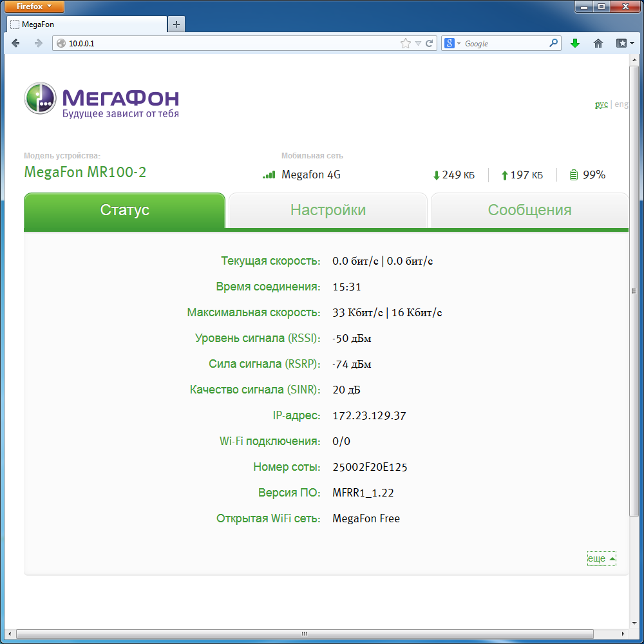Click the scroll up arrow

click(634, 60)
